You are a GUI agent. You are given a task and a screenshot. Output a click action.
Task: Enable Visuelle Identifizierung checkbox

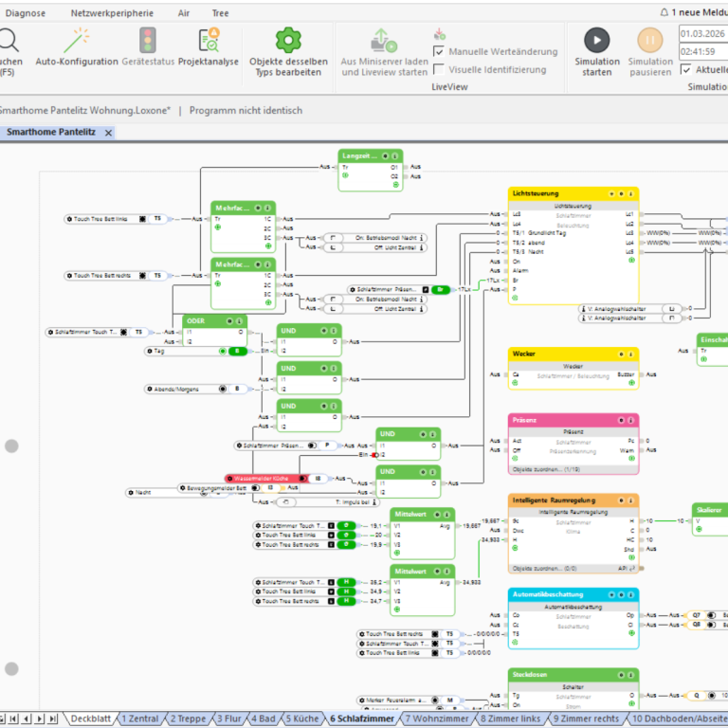coord(439,69)
